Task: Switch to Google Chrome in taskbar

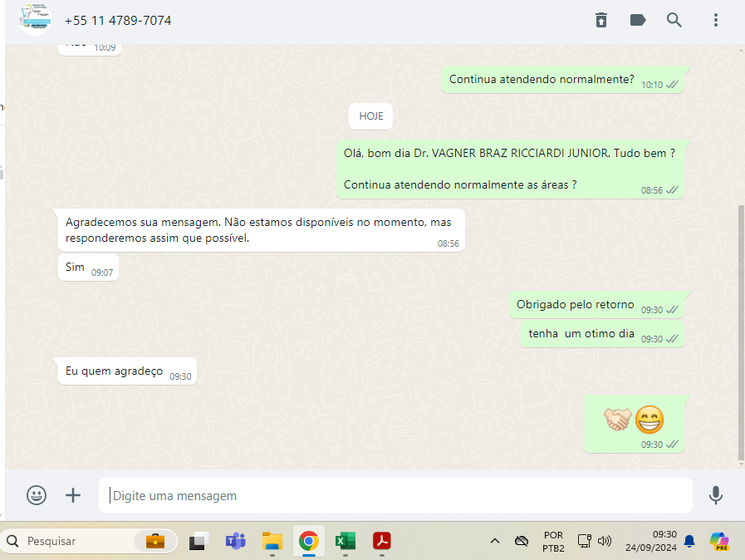Action: tap(309, 541)
